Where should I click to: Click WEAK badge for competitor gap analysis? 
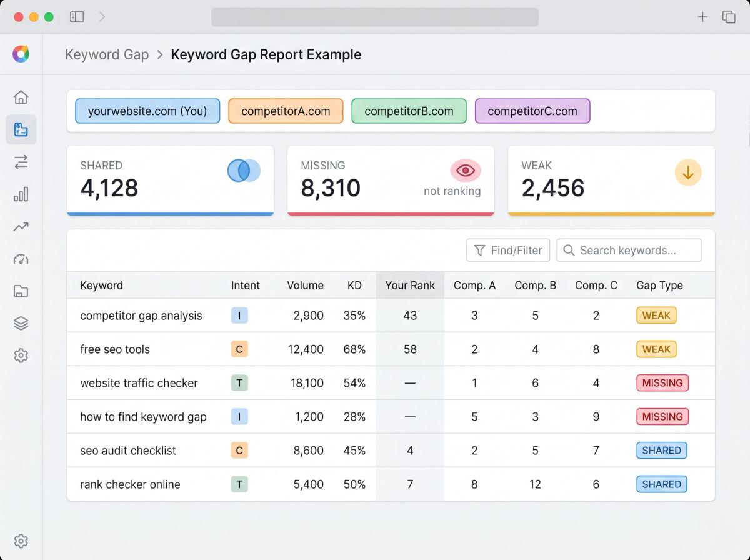tap(656, 316)
